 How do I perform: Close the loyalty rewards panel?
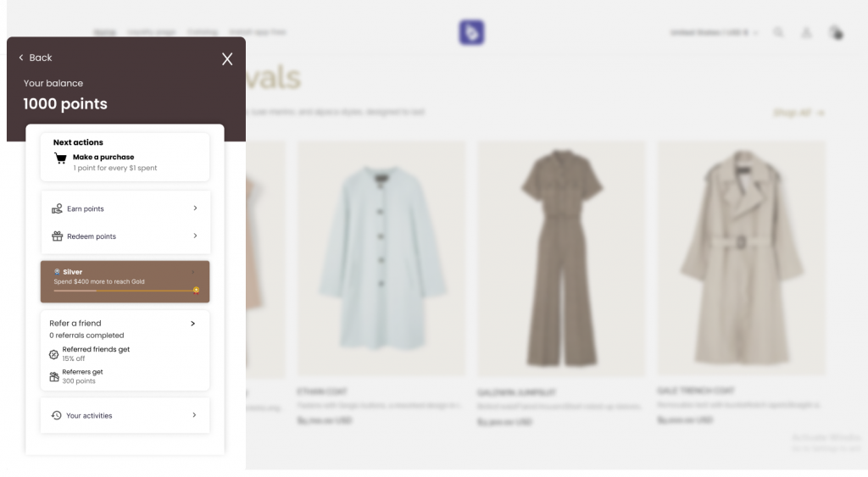227,58
